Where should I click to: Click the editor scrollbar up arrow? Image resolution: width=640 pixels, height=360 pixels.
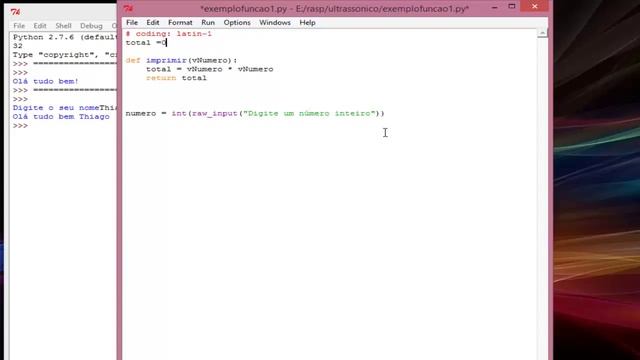(x=542, y=33)
